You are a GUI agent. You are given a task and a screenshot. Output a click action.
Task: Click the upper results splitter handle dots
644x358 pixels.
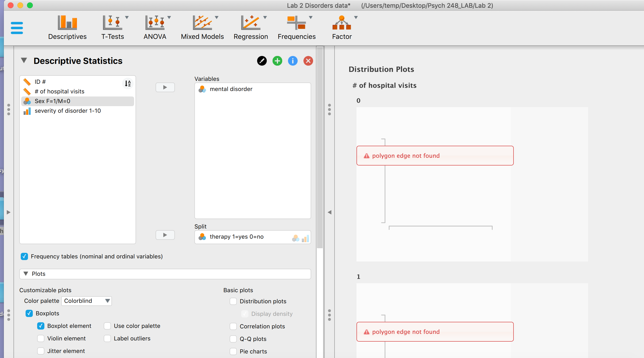click(x=329, y=110)
